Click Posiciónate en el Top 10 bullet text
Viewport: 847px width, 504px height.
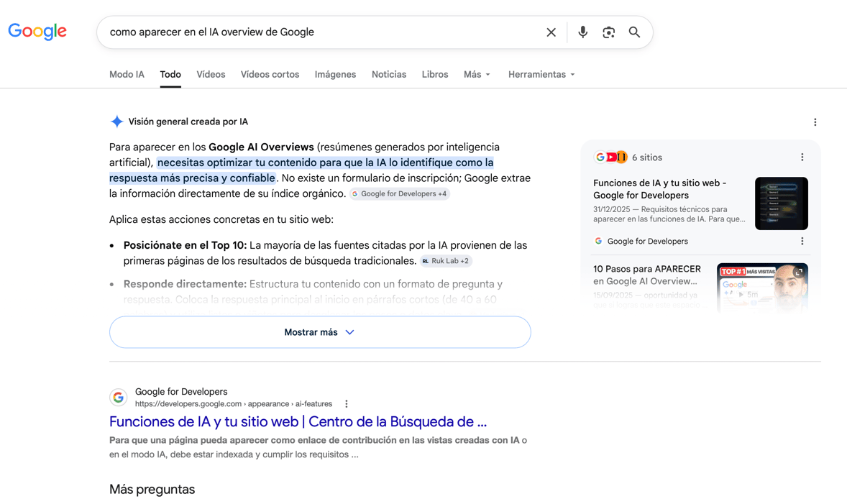(x=185, y=245)
